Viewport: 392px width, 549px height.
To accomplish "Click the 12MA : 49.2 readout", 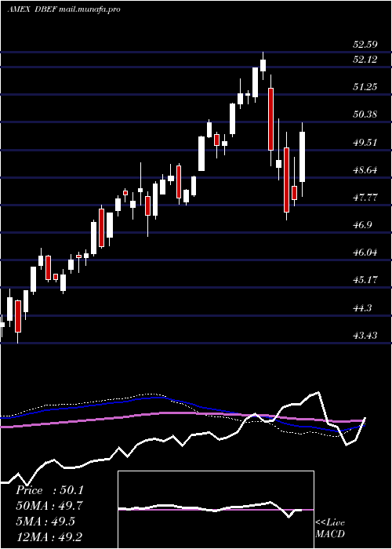I will pos(49,536).
